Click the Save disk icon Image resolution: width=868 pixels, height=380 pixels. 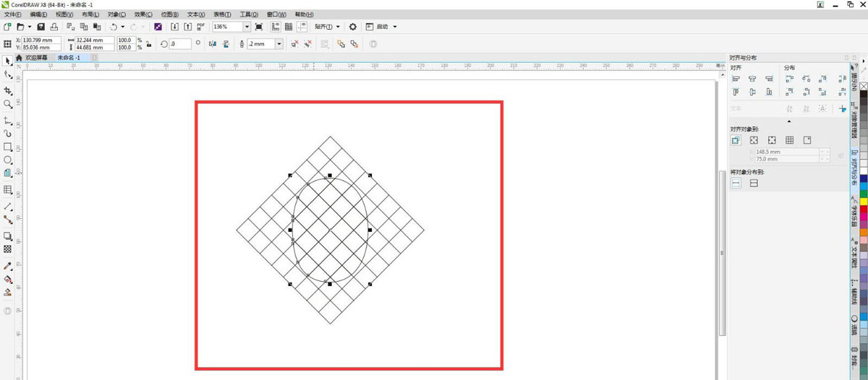tap(41, 27)
